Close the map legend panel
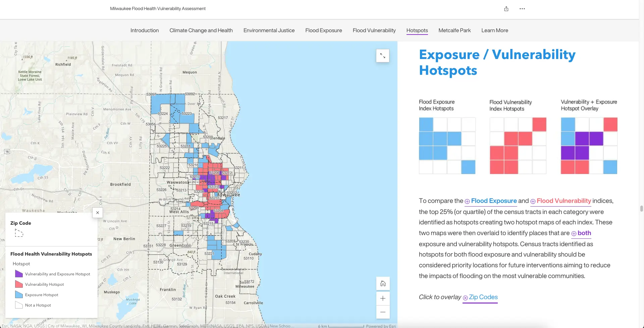Image resolution: width=644 pixels, height=328 pixels. click(97, 213)
